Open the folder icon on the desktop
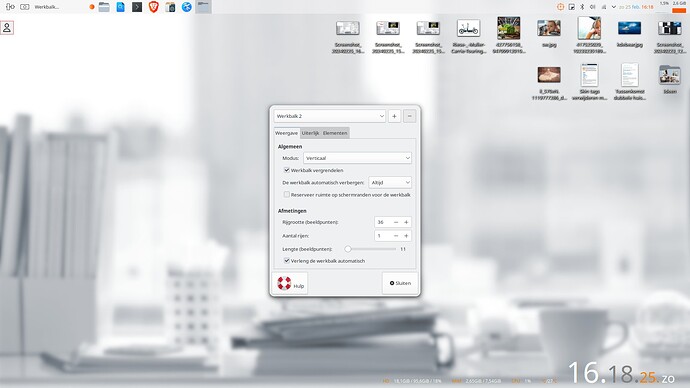690x388 pixels. click(x=670, y=75)
